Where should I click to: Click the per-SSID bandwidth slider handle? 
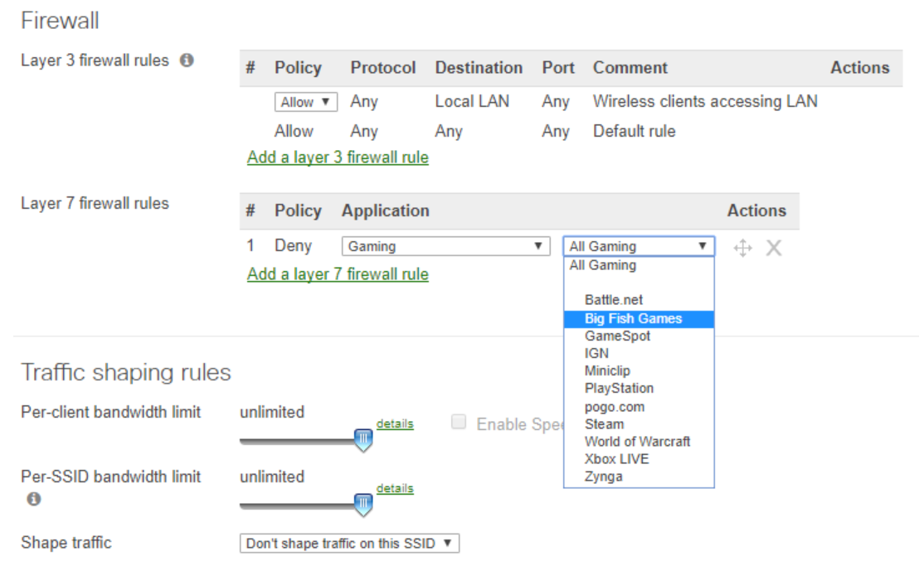(x=363, y=503)
